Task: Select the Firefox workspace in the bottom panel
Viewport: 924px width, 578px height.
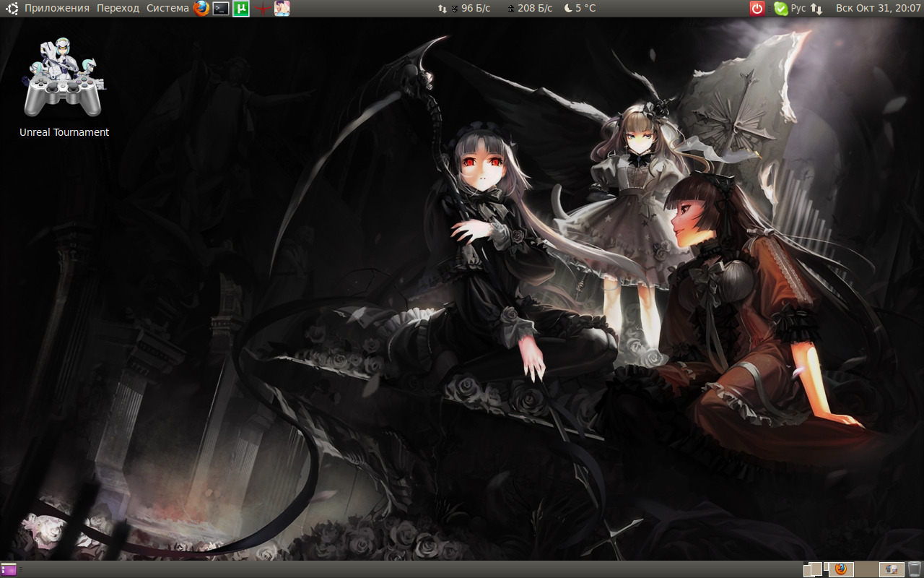Action: [x=840, y=569]
